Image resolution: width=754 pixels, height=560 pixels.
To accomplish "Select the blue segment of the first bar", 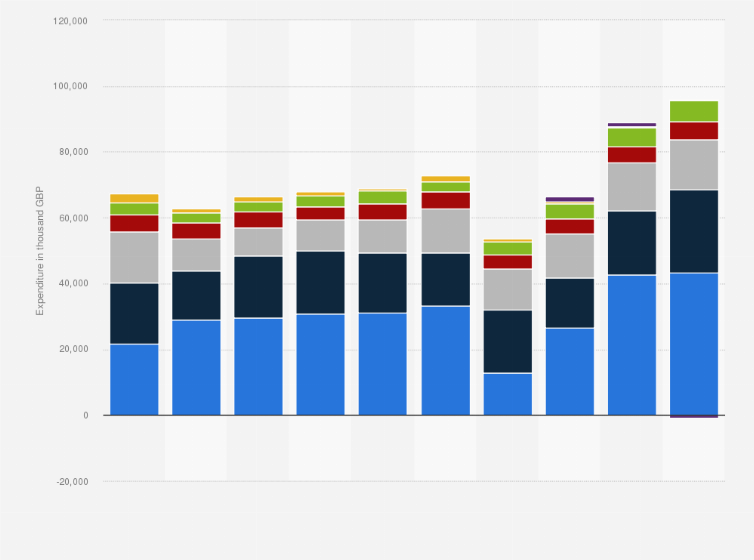I will click(x=134, y=380).
